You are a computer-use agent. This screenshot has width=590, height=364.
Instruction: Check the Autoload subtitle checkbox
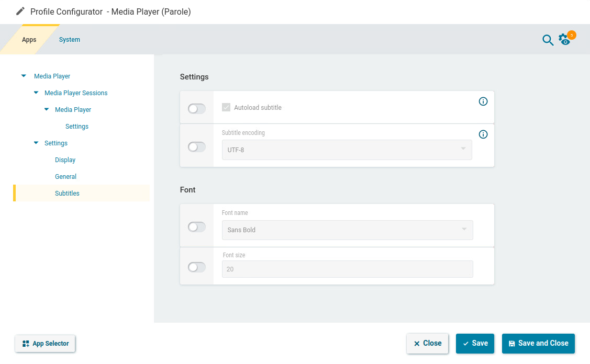pyautogui.click(x=226, y=108)
